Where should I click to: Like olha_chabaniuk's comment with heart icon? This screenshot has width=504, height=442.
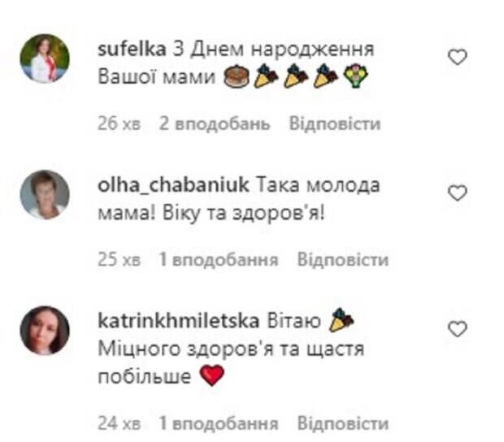[x=458, y=193]
